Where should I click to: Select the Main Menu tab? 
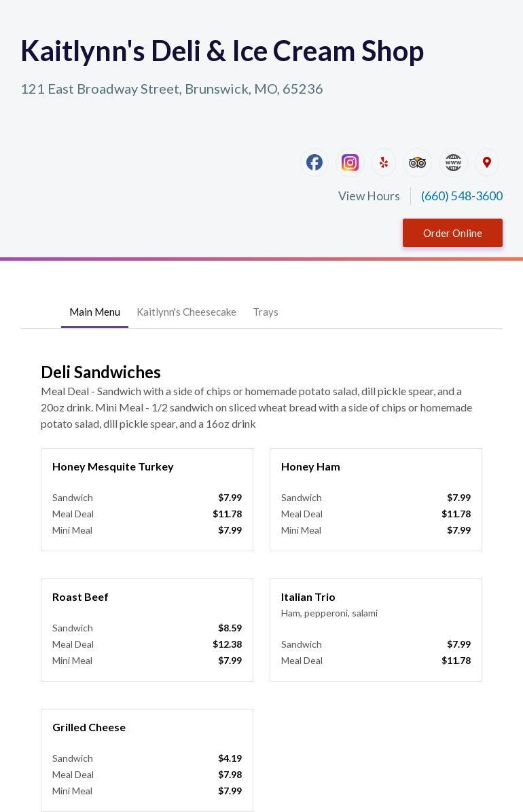tap(94, 312)
